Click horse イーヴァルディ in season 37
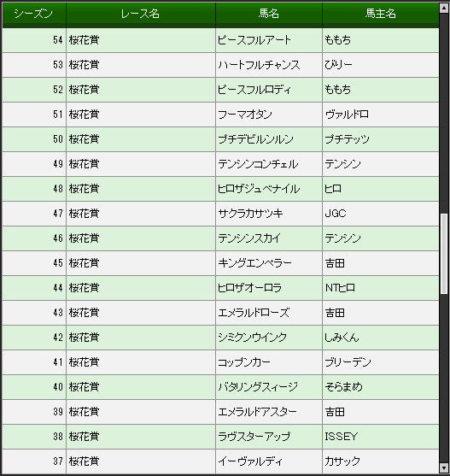This screenshot has width=450, height=476. [x=250, y=461]
